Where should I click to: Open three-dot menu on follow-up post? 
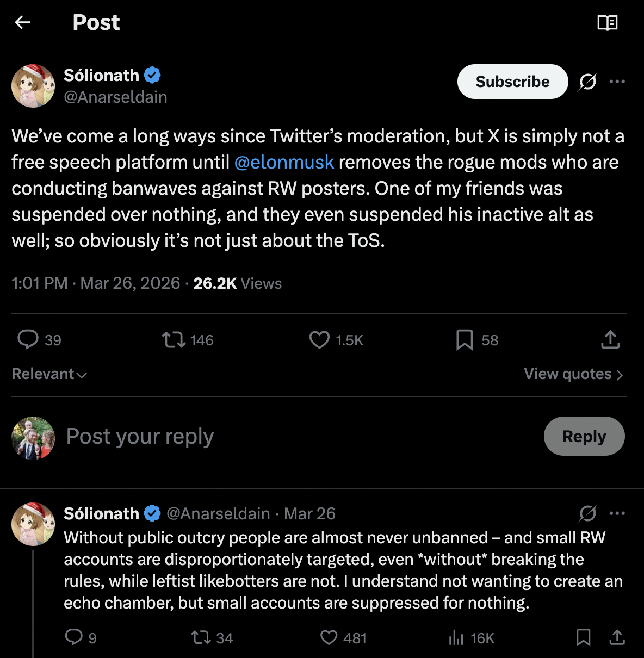tap(617, 513)
